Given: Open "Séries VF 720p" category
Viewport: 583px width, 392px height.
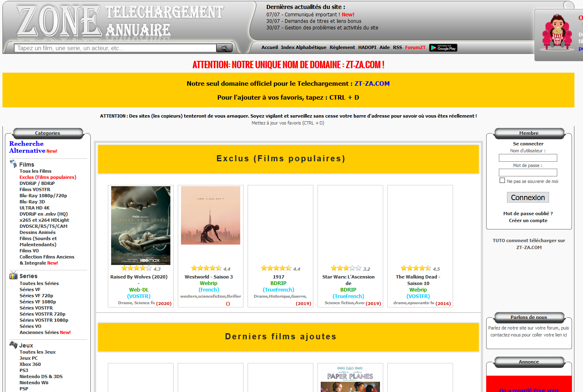Looking at the screenshot, I should click(x=36, y=296).
